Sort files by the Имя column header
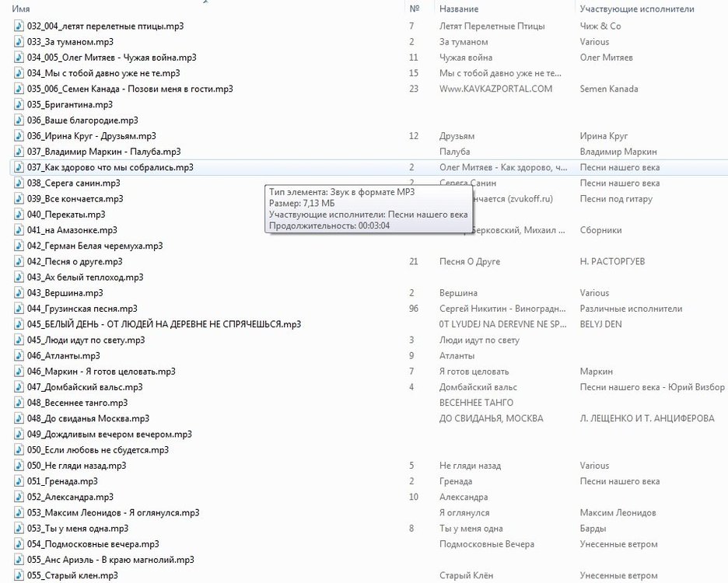The width and height of the screenshot is (728, 583). click(x=21, y=9)
